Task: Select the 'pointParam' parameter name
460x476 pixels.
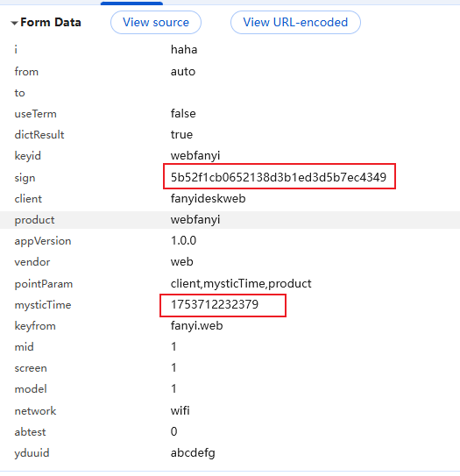Action: (44, 284)
